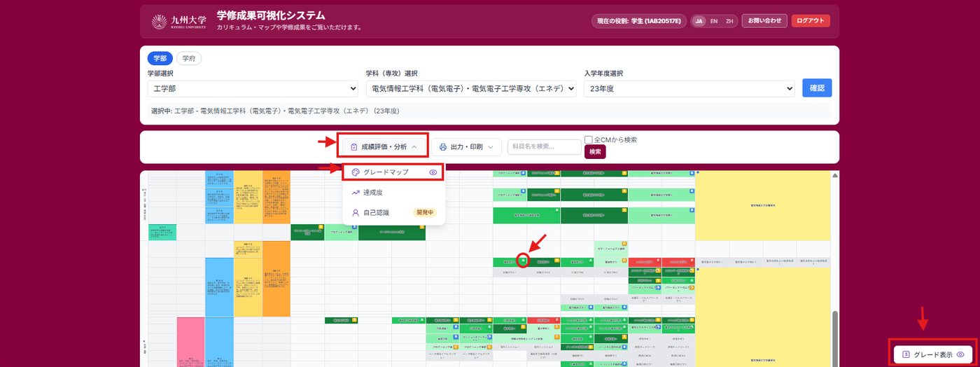Switch language to EN
Screen dimensions: 980x367
coord(714,21)
